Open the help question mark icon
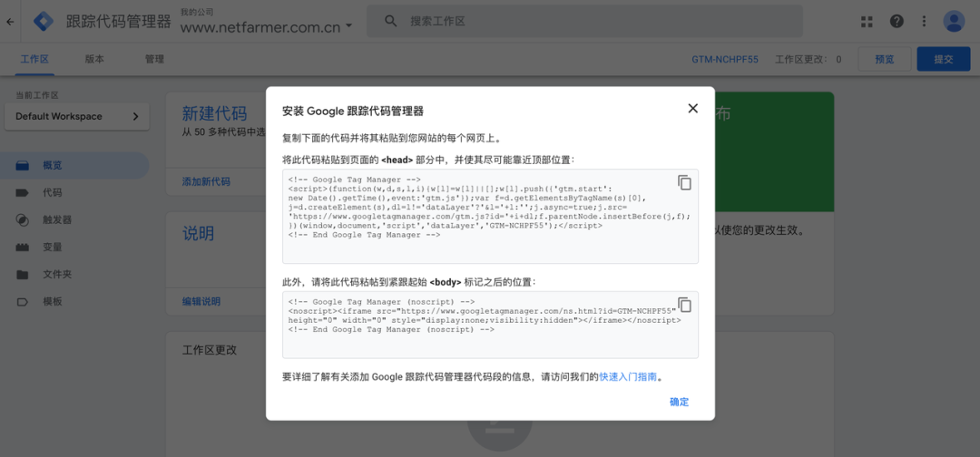The width and height of the screenshot is (980, 457). [x=897, y=21]
